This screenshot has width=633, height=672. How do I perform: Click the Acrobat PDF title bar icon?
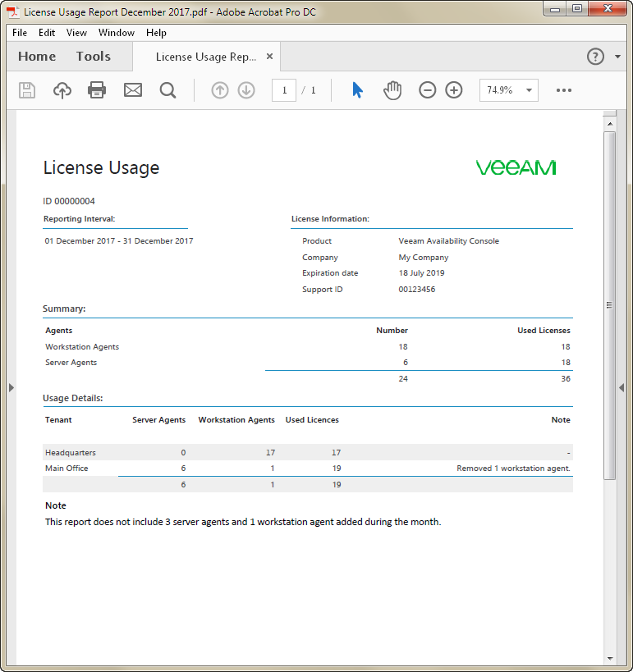(x=13, y=12)
